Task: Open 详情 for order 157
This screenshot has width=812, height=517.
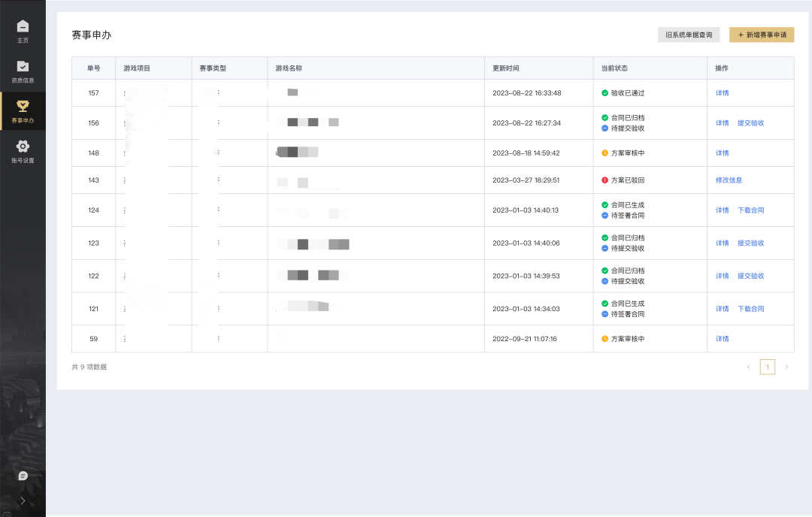Action: (722, 93)
